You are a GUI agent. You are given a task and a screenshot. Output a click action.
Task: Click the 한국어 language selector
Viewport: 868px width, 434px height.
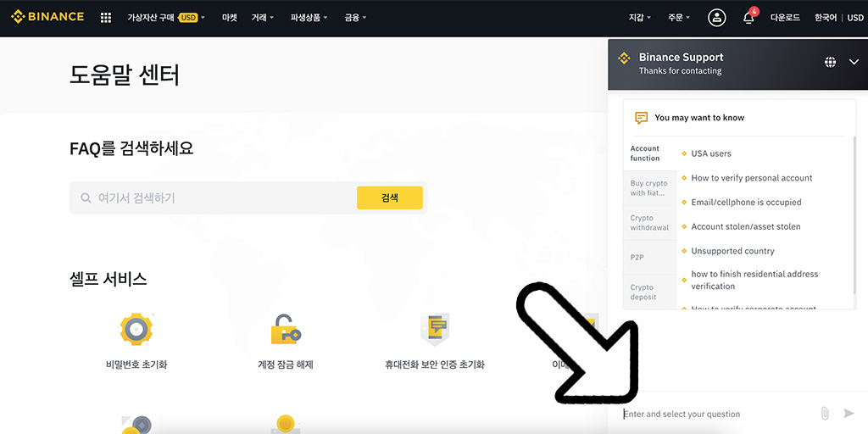[826, 18]
